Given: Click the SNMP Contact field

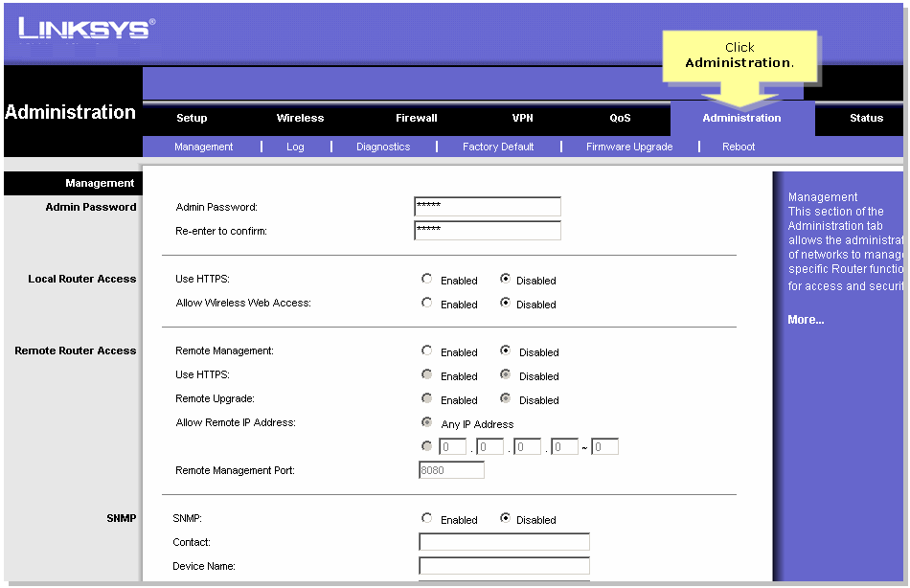Looking at the screenshot, I should pyautogui.click(x=504, y=542).
